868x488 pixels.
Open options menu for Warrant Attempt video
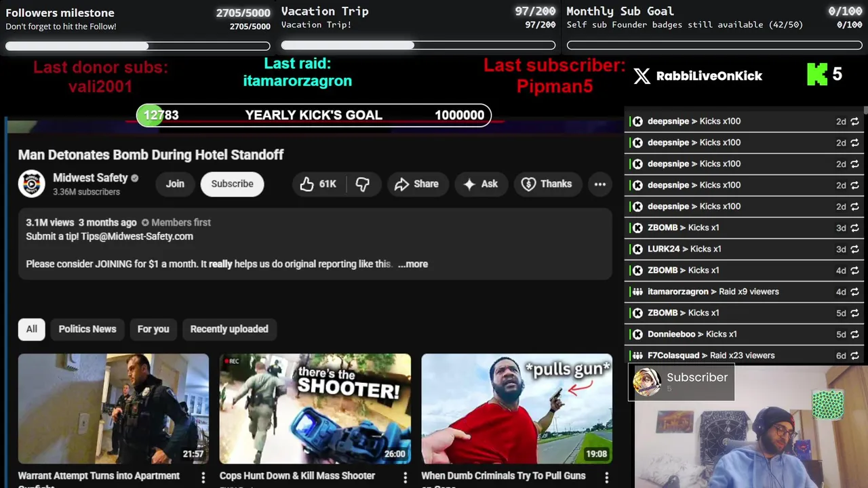click(x=203, y=478)
